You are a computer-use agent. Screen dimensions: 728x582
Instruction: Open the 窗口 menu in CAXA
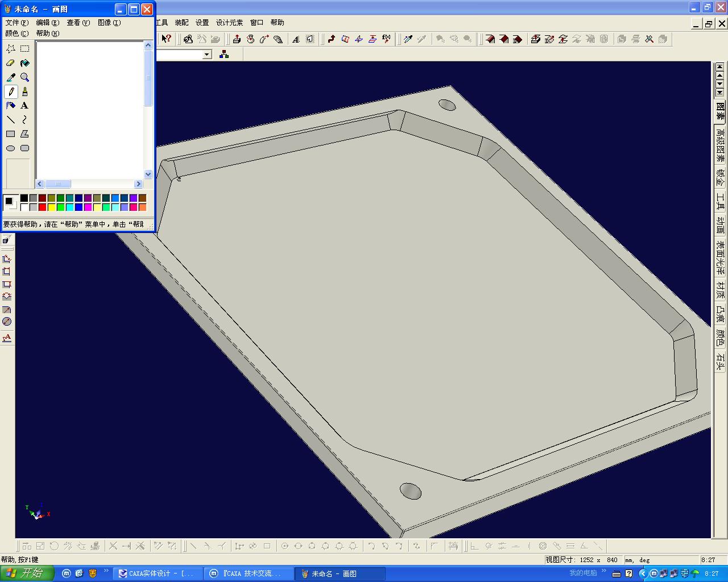click(x=257, y=23)
